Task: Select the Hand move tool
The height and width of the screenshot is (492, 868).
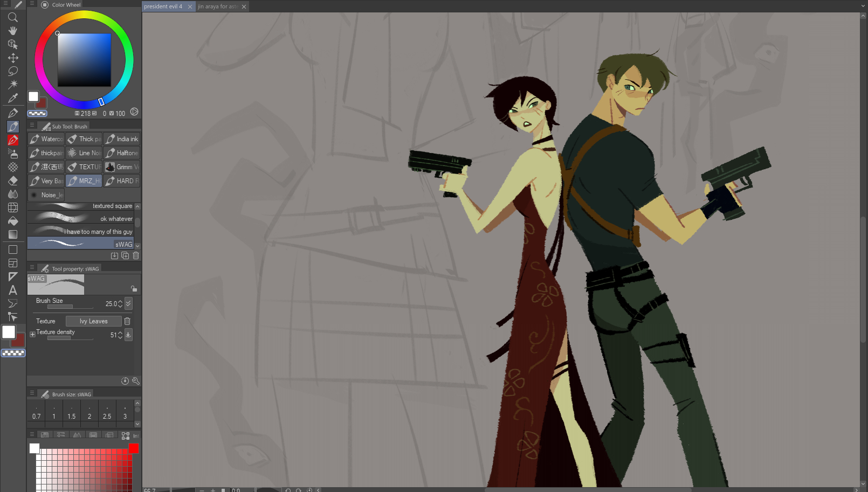Action: (x=13, y=31)
